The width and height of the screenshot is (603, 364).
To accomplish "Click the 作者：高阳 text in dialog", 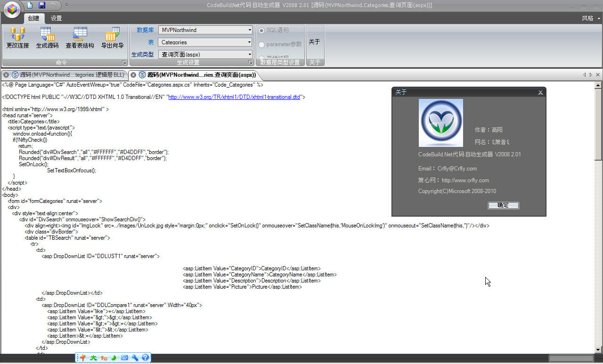I will 489,130.
